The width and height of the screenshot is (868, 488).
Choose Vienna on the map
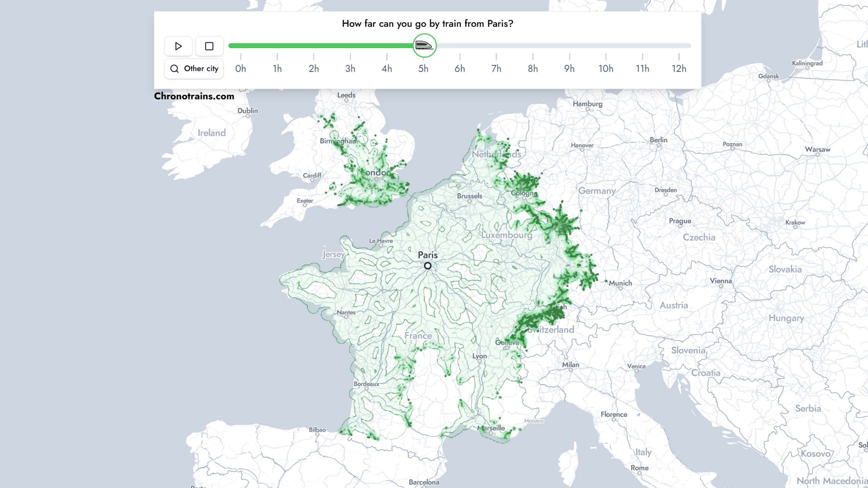pos(721,281)
